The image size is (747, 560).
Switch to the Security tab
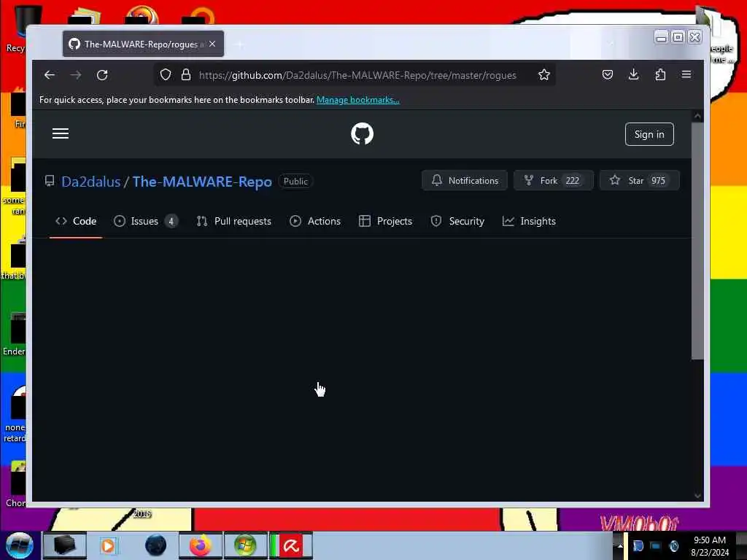[x=457, y=221]
